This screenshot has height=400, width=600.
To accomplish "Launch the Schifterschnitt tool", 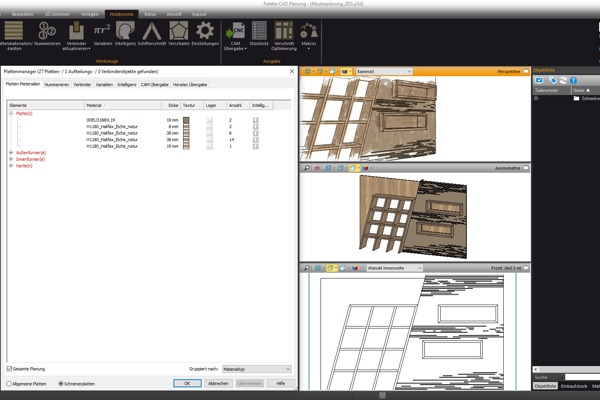I will (152, 34).
